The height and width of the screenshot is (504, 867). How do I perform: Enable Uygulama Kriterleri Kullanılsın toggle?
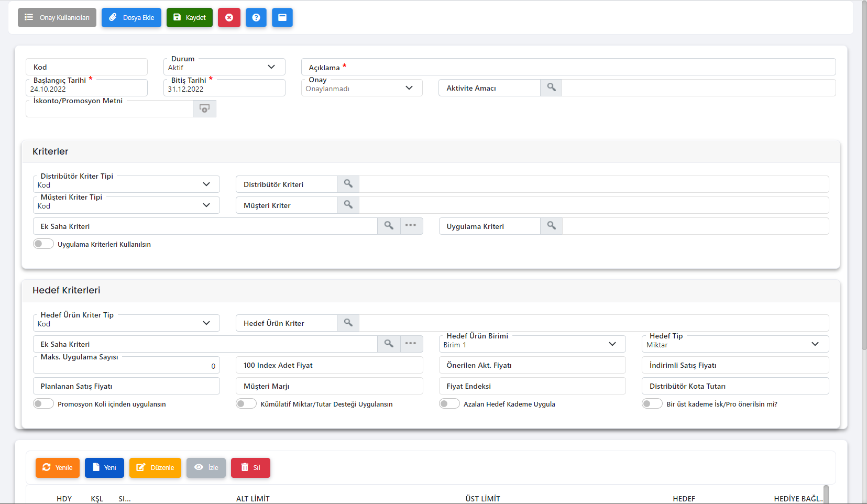click(x=43, y=244)
